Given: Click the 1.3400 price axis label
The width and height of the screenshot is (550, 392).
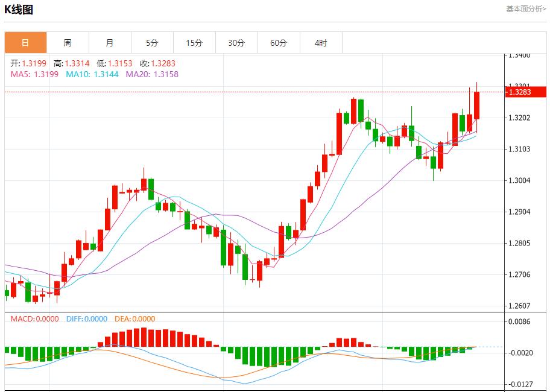Looking at the screenshot, I should point(519,55).
